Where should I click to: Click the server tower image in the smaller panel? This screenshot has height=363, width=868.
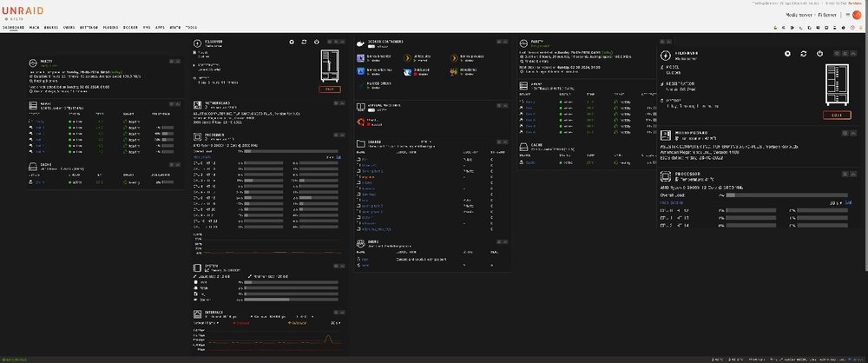(330, 65)
